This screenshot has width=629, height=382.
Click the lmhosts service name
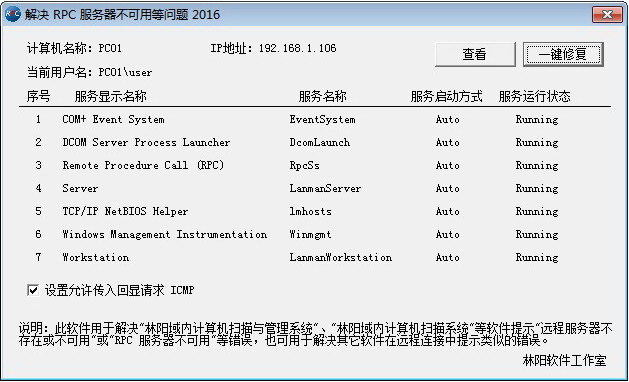point(310,211)
